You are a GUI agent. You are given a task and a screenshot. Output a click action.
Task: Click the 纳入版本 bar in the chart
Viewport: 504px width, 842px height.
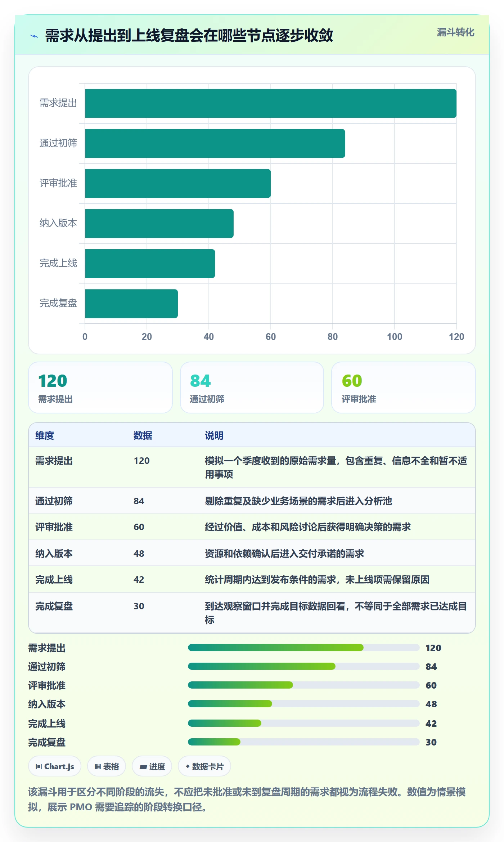(159, 223)
